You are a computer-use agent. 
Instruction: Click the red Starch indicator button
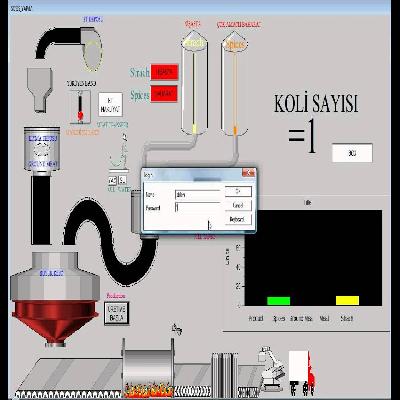coord(164,72)
